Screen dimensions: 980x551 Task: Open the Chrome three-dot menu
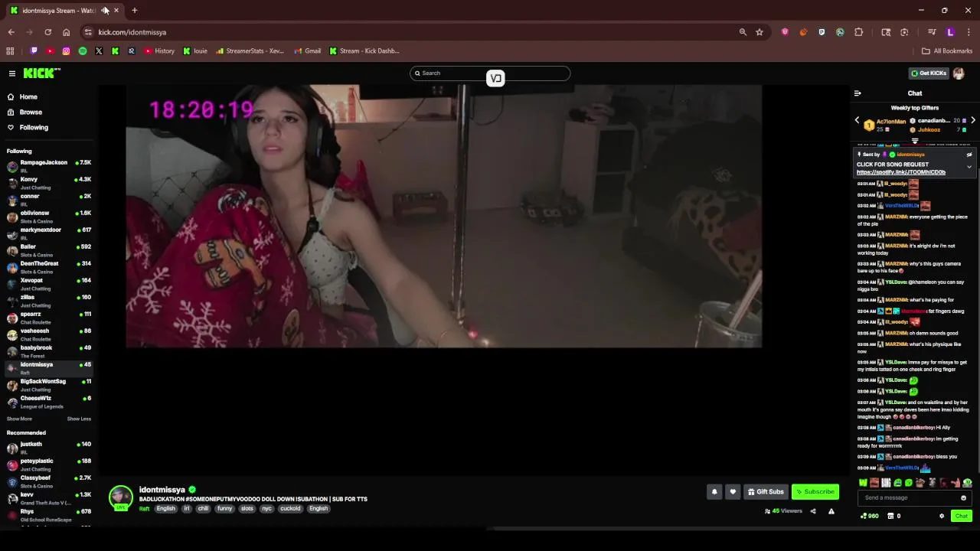click(969, 32)
